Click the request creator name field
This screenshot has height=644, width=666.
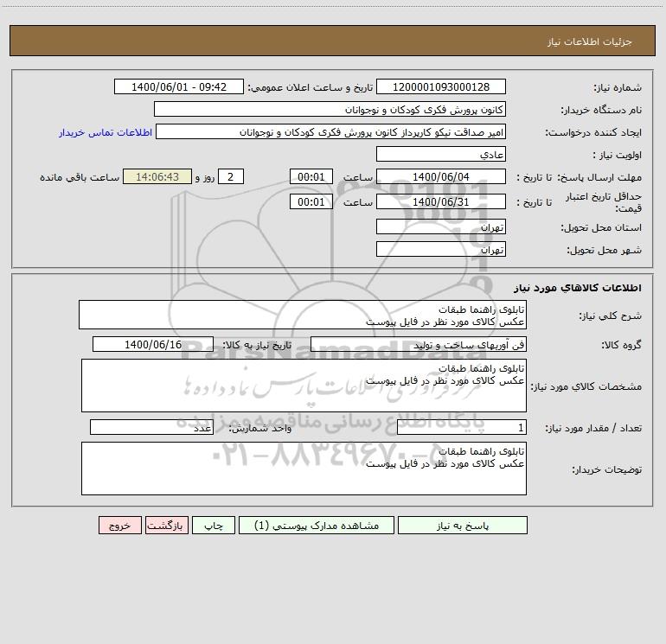point(330,131)
